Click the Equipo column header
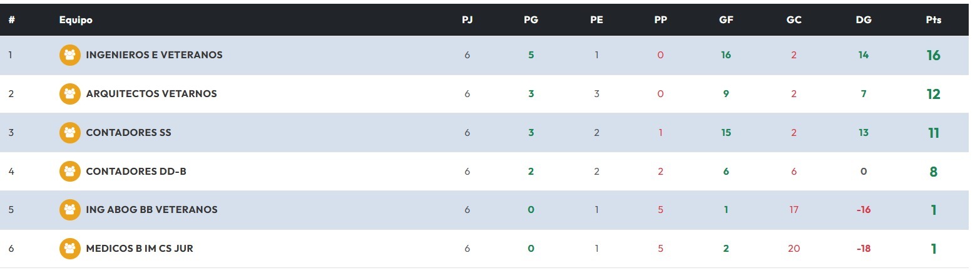Image resolution: width=980 pixels, height=280 pixels. pos(76,20)
